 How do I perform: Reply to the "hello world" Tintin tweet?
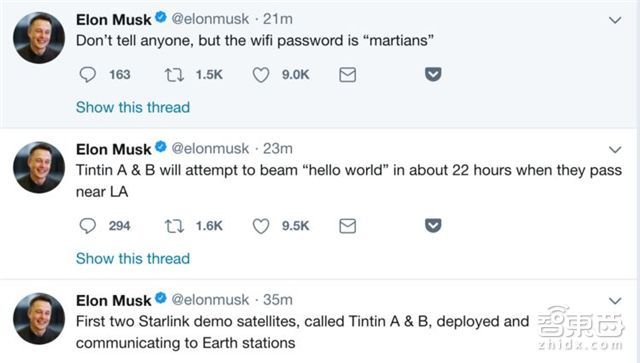tap(87, 226)
